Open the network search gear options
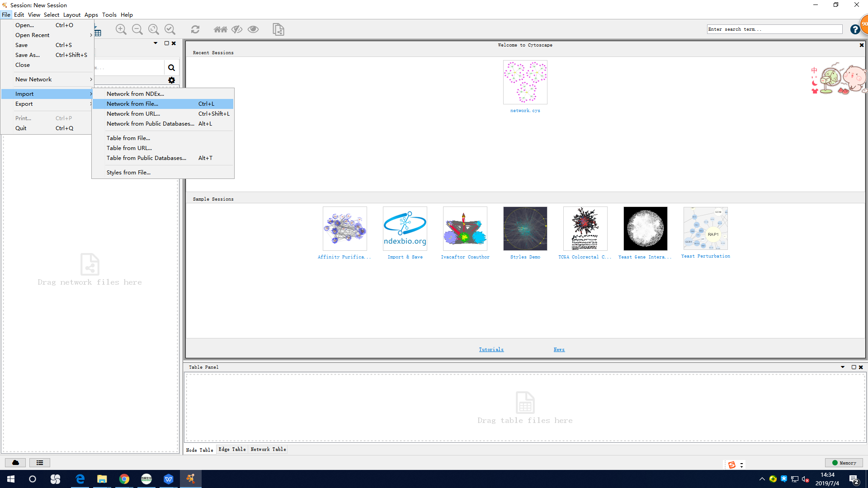Screen dimensions: 868x488 point(171,80)
